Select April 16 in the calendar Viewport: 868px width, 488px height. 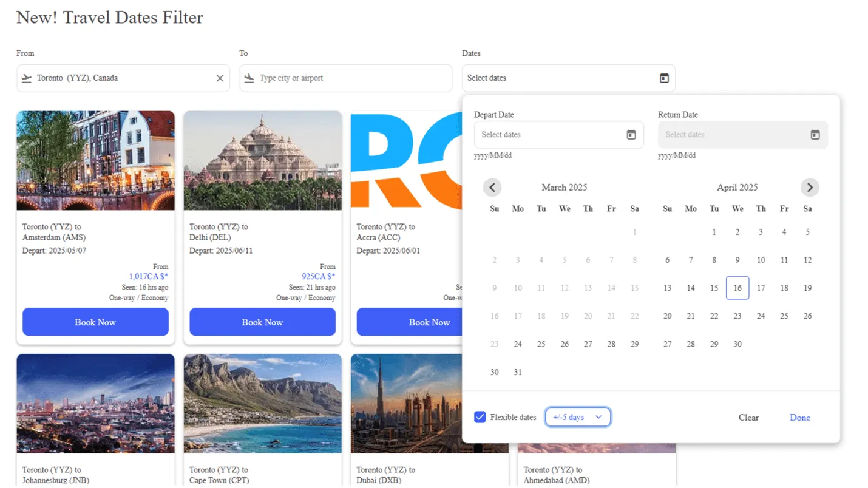click(x=737, y=288)
